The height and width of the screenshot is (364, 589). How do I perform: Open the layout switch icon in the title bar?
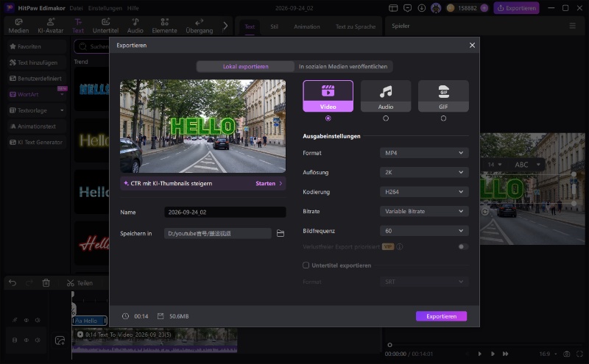pos(393,8)
